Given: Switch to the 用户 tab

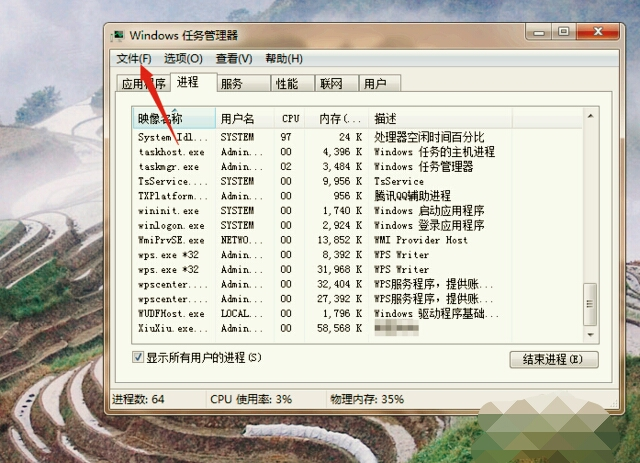Looking at the screenshot, I should click(x=380, y=84).
